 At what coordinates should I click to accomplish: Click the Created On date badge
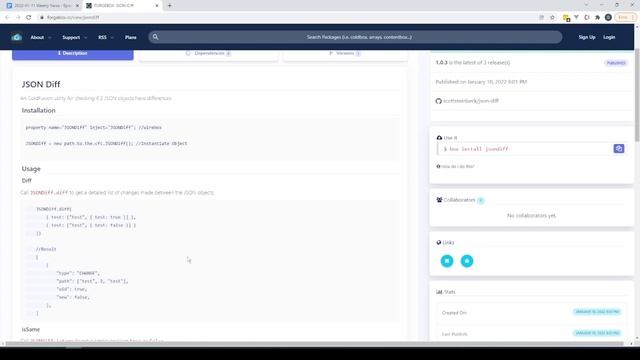click(x=597, y=312)
